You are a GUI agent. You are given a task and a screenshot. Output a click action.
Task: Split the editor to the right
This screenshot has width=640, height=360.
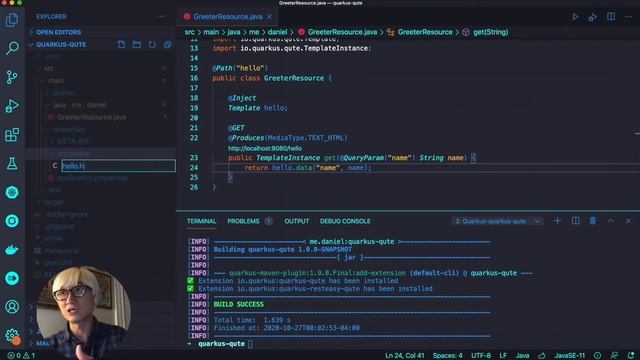click(611, 17)
